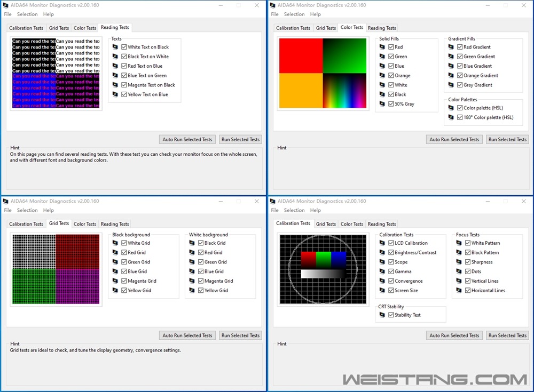The width and height of the screenshot is (534, 392).
Task: Click the monitor icon beside the Red solid fill
Action: click(382, 47)
